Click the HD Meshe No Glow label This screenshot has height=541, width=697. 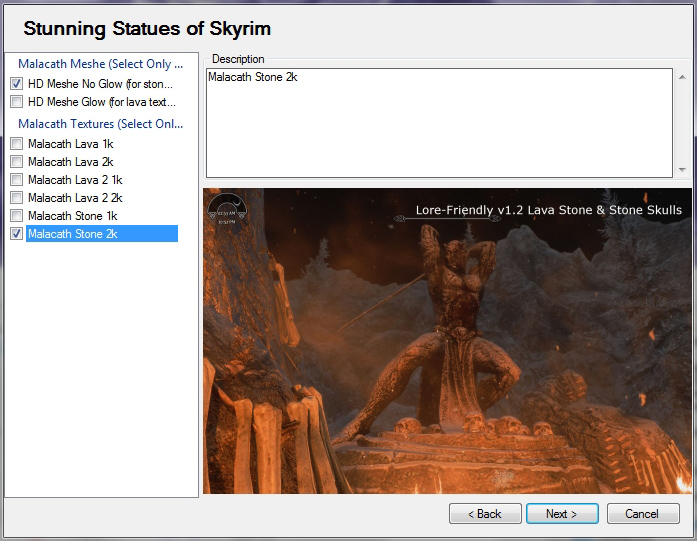[x=100, y=84]
